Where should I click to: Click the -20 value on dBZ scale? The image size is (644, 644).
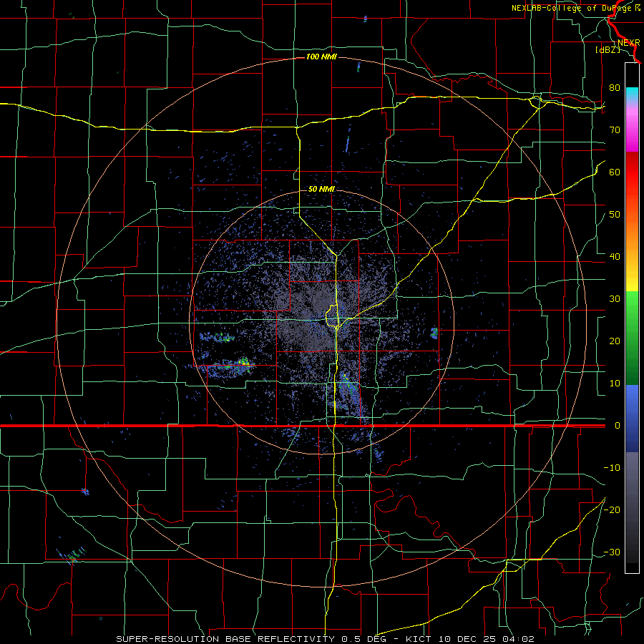pos(612,509)
